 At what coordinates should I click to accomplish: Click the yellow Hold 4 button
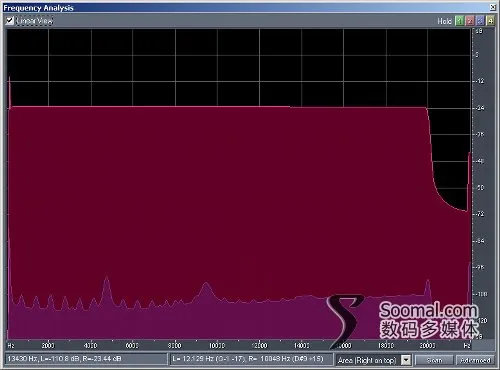(x=490, y=21)
